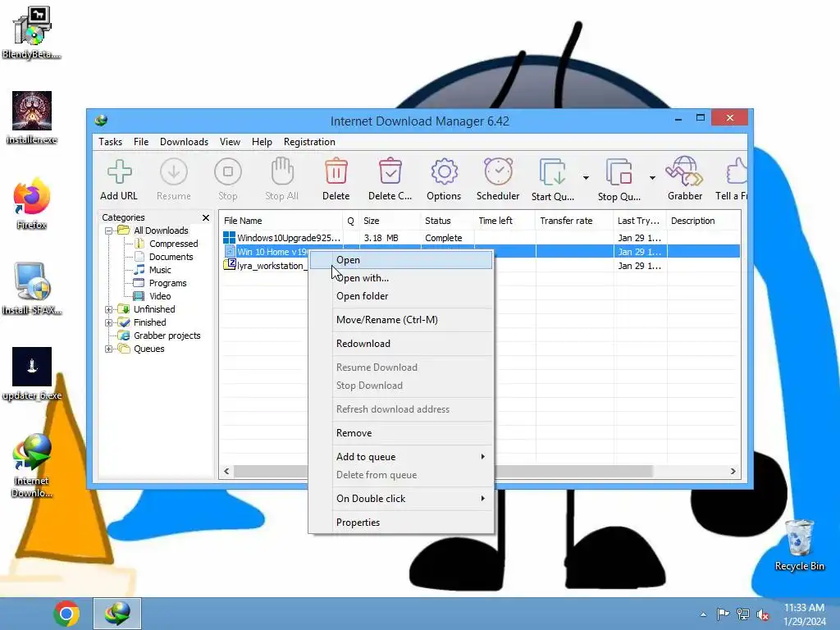840x630 pixels.
Task: Open Properties from context menu
Action: click(x=400, y=523)
